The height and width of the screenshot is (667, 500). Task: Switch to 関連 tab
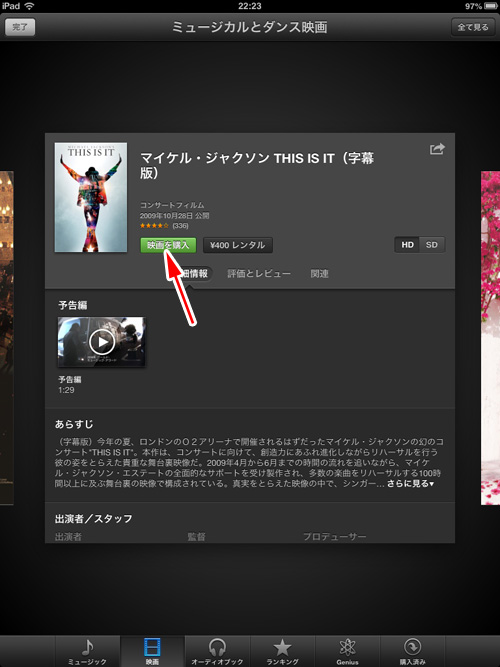click(319, 274)
